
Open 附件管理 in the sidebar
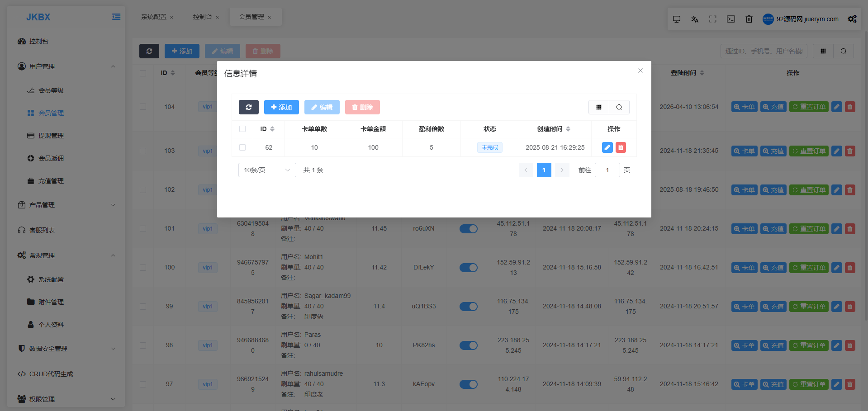point(66,302)
